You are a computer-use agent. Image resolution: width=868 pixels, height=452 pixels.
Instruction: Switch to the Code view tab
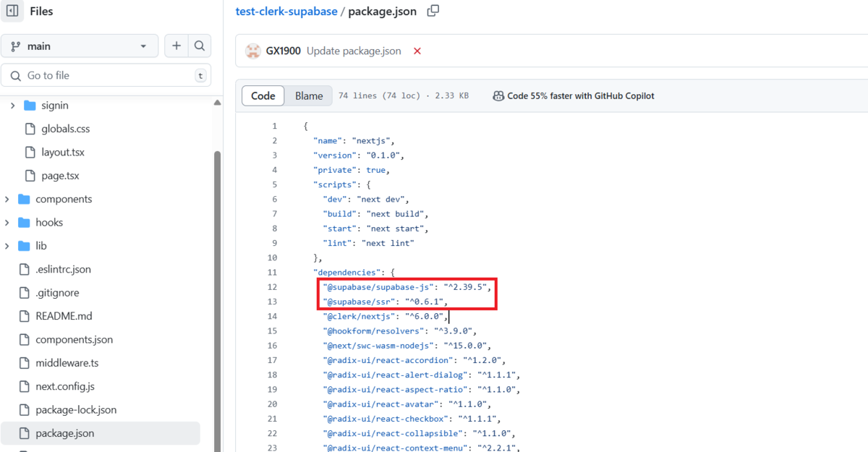pyautogui.click(x=263, y=95)
